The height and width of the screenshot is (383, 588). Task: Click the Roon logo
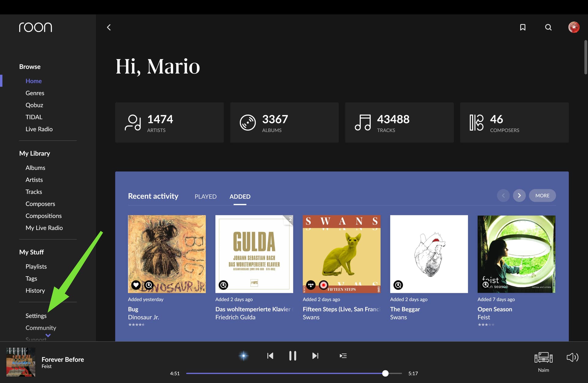[x=36, y=27]
